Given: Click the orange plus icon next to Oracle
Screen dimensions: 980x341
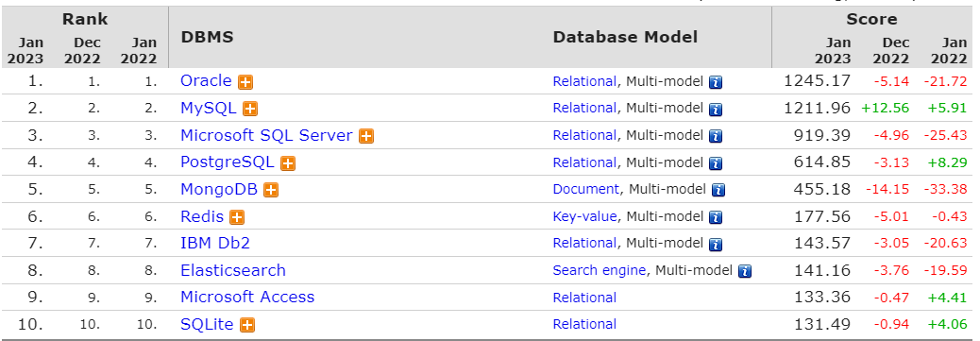Looking at the screenshot, I should pyautogui.click(x=245, y=82).
